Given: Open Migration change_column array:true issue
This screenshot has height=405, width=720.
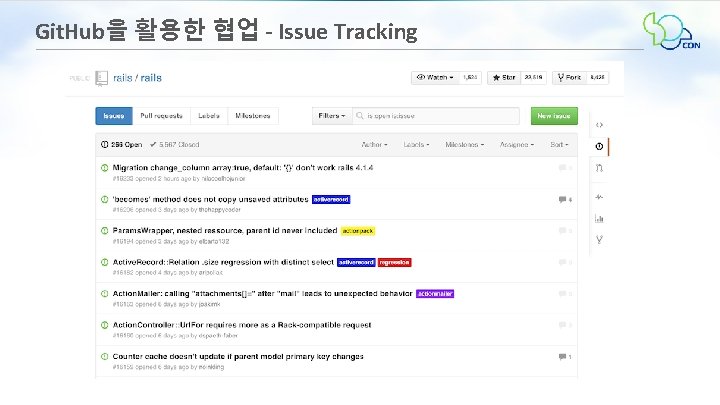Looking at the screenshot, I should click(243, 168).
